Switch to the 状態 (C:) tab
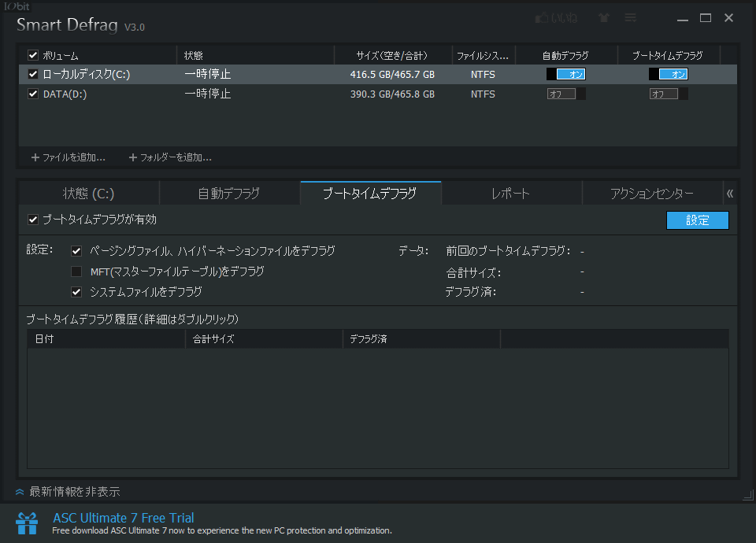 point(89,194)
